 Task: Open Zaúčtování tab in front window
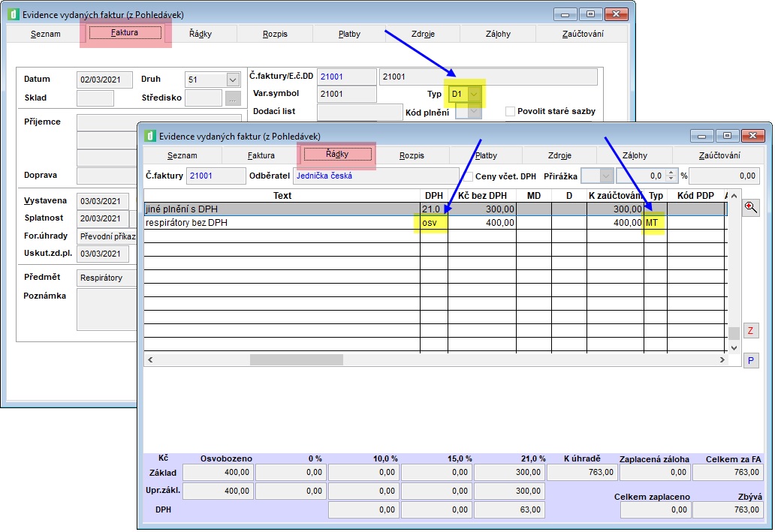point(719,155)
